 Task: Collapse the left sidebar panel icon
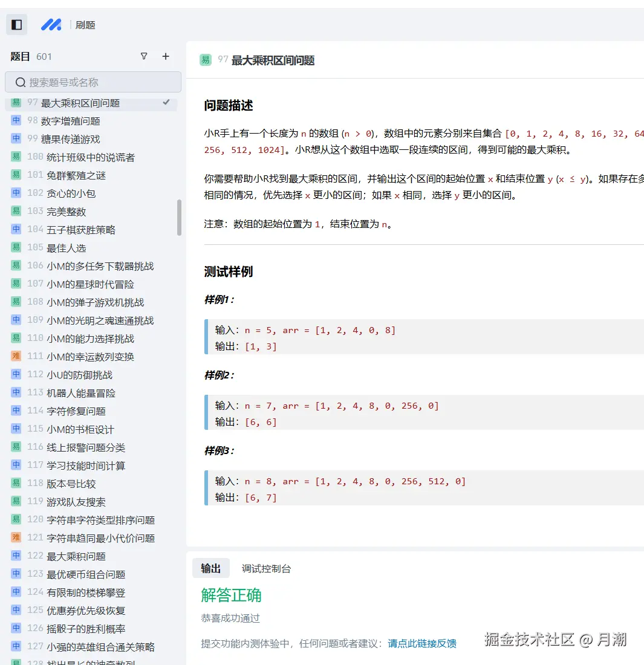pos(16,24)
